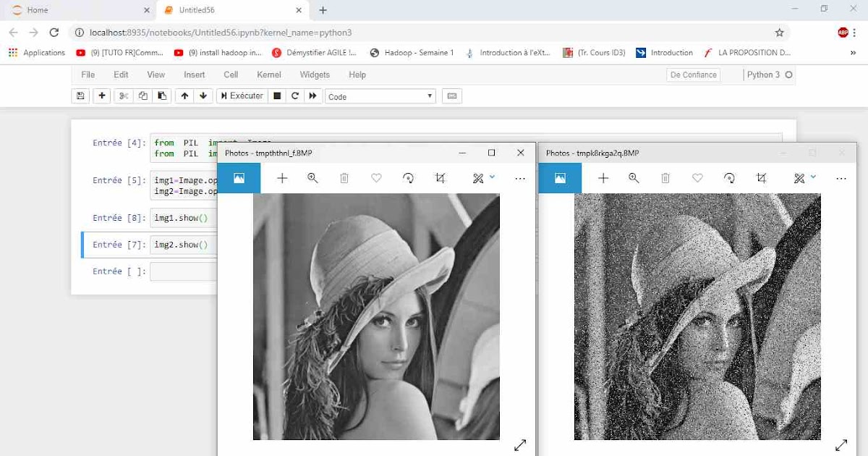Viewport: 868px width, 456px height.
Task: Select the Untitled56 browser tab
Action: coord(231,10)
